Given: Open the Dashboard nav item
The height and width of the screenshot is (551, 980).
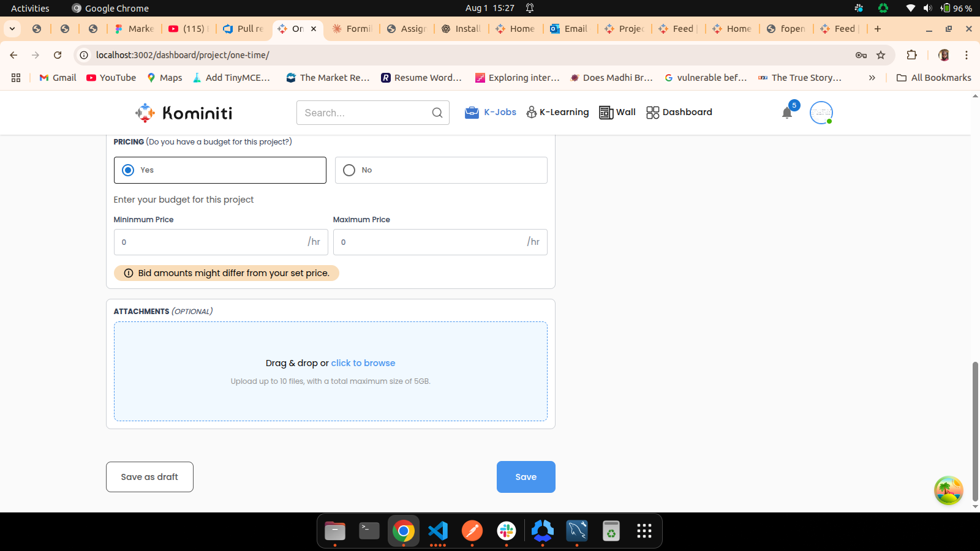Looking at the screenshot, I should [x=679, y=112].
